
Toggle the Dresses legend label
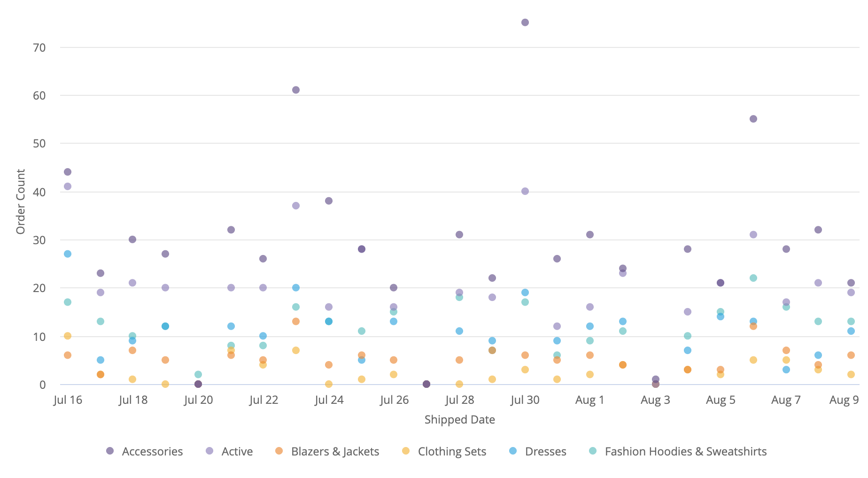pos(545,451)
